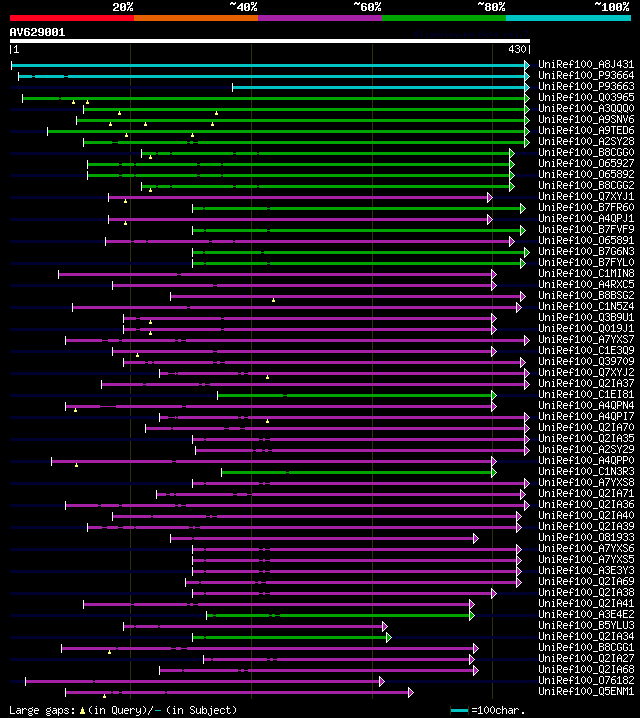Image resolution: width=640 pixels, height=718 pixels.
Task: Click the UniRef100_C1MIN8 label
Action: (586, 273)
